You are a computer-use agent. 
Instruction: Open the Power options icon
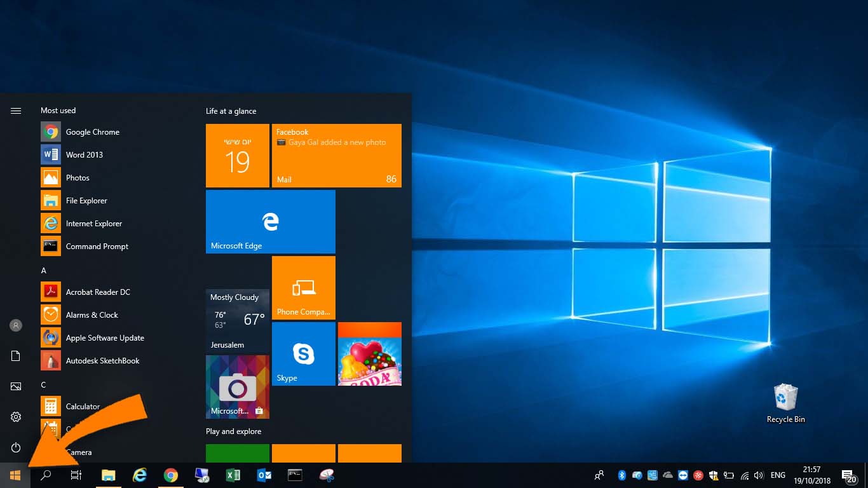coord(16,447)
